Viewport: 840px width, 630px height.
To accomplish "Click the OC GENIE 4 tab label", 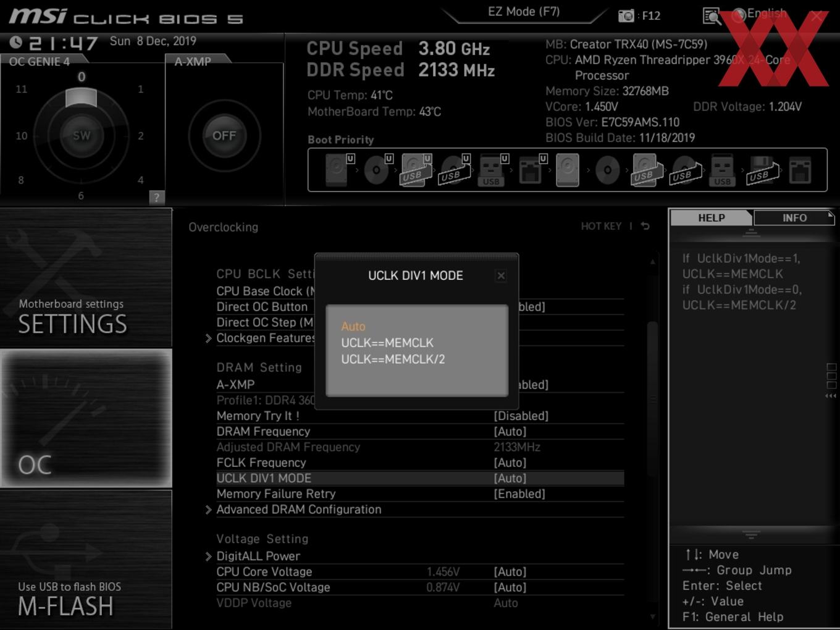I will click(40, 61).
